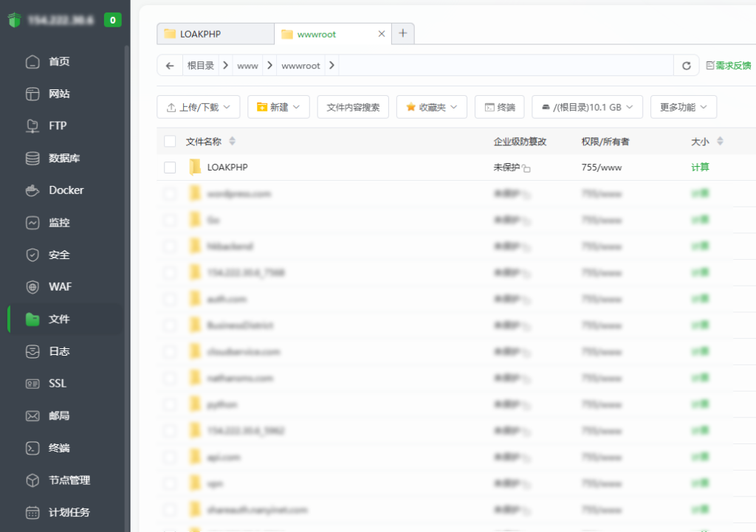Open the 日志 logs icon
Image resolution: width=756 pixels, height=532 pixels.
[x=32, y=351]
